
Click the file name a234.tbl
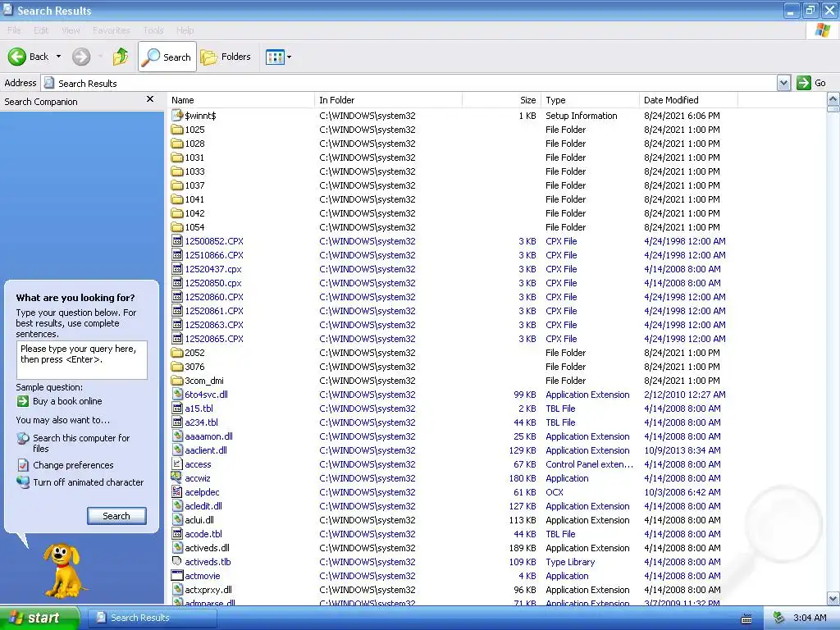click(x=202, y=422)
